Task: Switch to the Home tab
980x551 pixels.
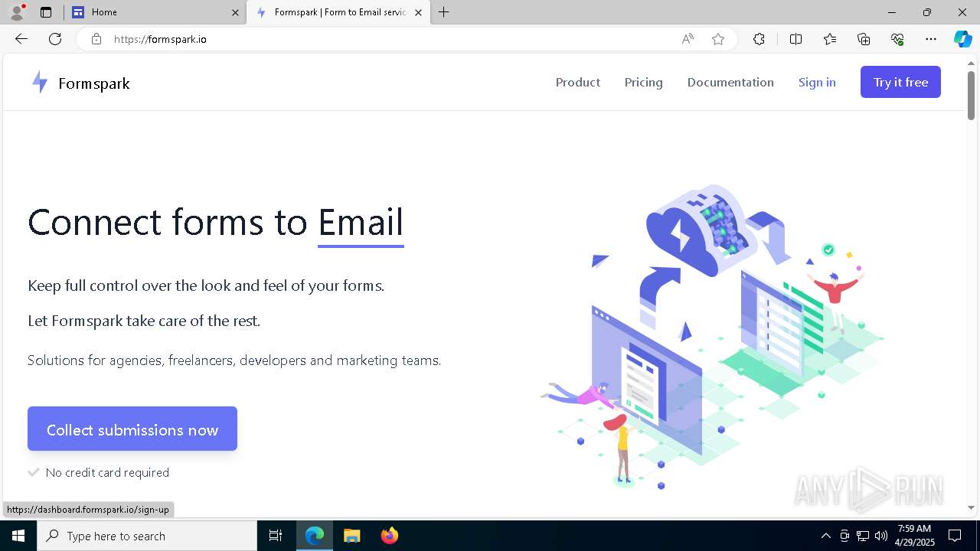Action: tap(155, 12)
